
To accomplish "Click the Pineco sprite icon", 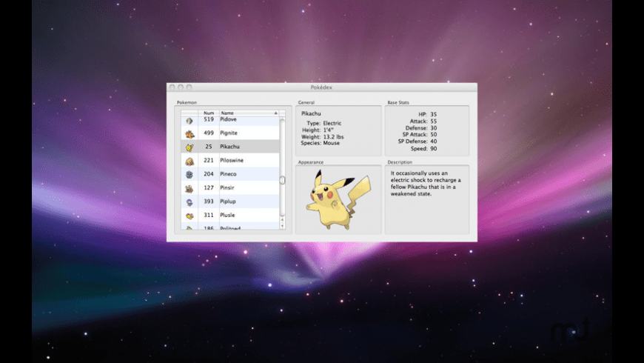I will point(189,174).
